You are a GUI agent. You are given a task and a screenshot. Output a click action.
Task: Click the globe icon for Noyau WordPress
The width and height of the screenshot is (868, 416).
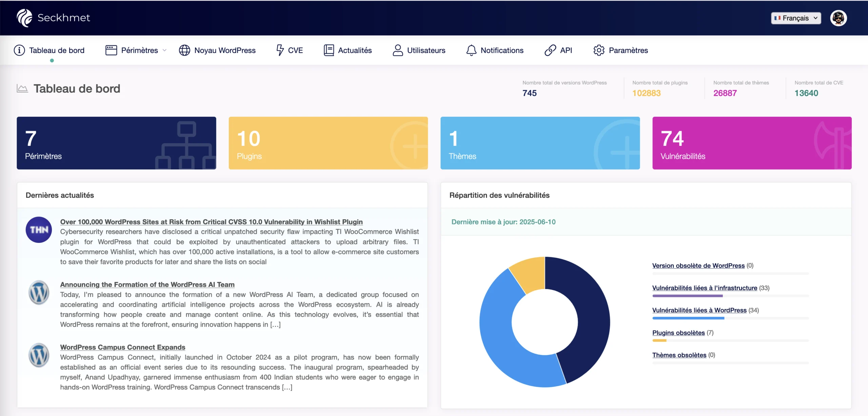pos(184,50)
